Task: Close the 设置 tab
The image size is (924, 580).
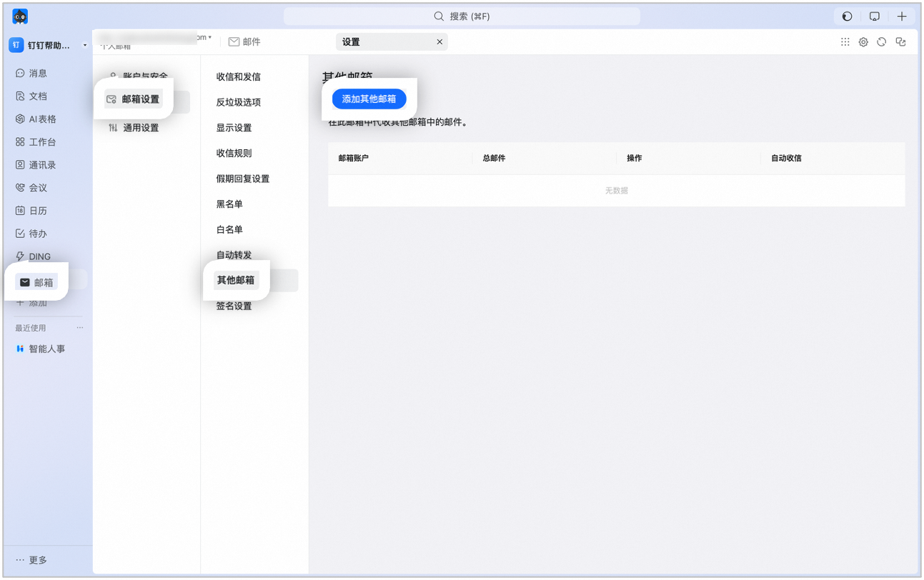Action: pyautogui.click(x=439, y=42)
